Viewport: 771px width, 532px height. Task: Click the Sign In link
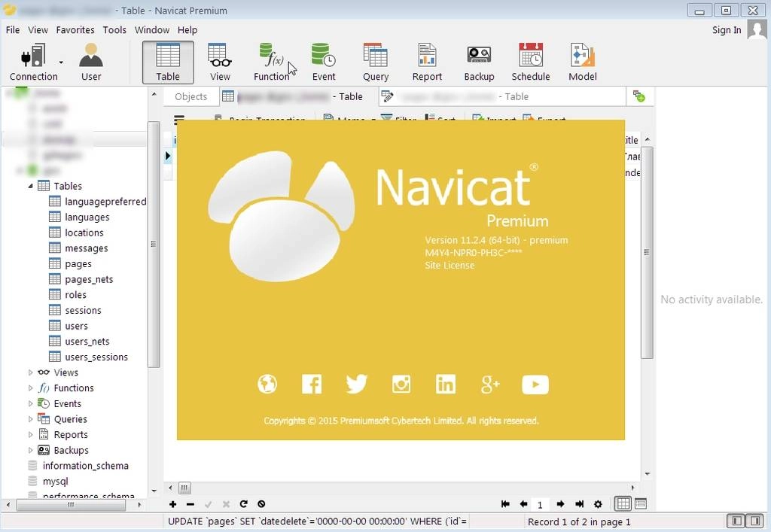click(727, 30)
